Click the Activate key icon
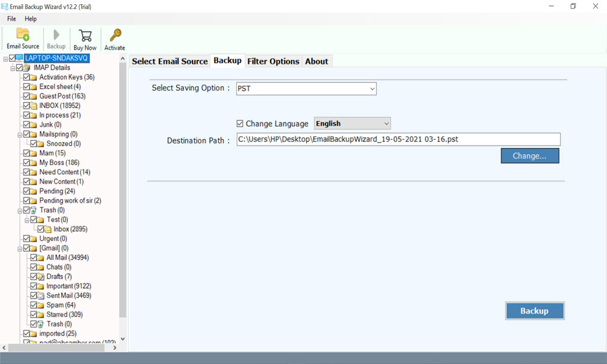 (x=115, y=35)
